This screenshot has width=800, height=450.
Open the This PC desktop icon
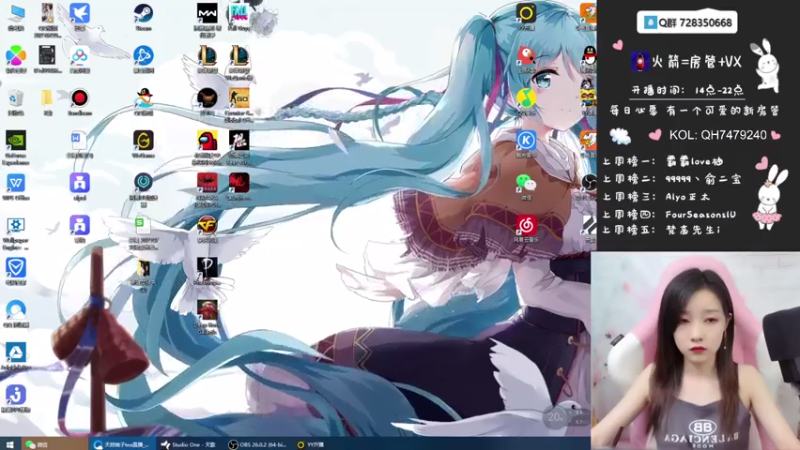point(16,14)
